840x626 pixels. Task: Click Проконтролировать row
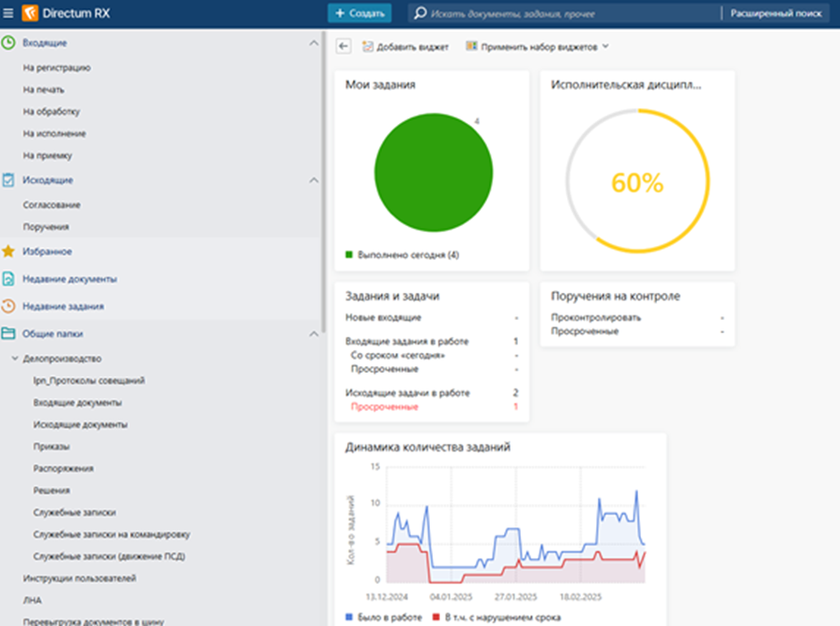coord(637,317)
